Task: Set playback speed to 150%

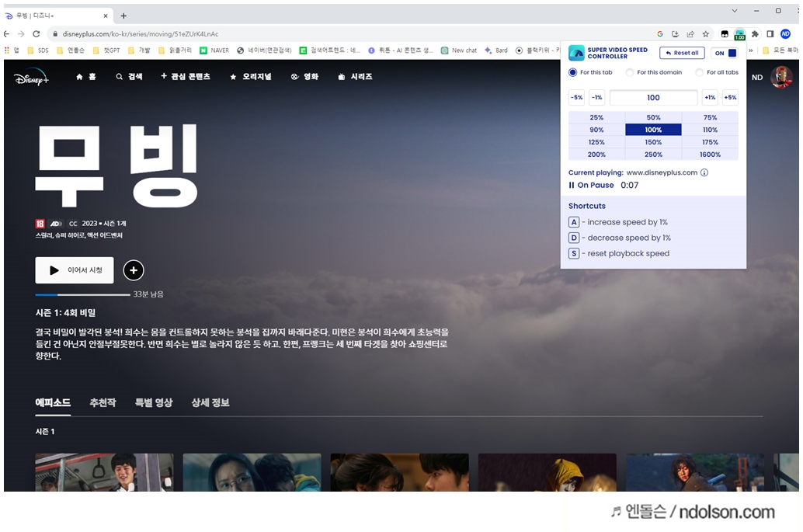Action: (x=653, y=142)
